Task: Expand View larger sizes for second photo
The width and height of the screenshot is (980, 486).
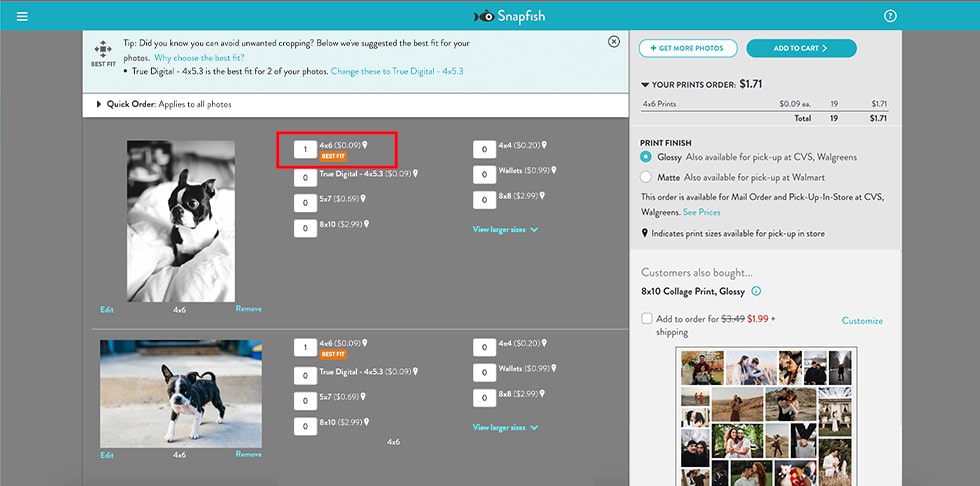Action: click(505, 427)
